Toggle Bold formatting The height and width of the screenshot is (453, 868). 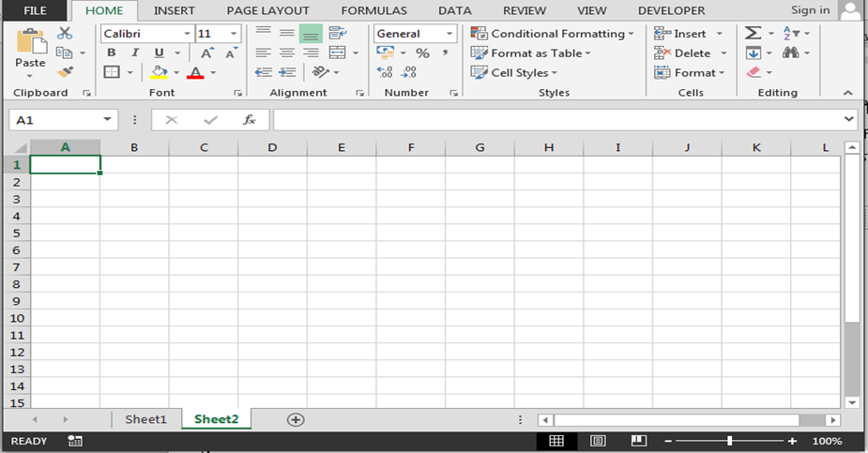coord(112,53)
